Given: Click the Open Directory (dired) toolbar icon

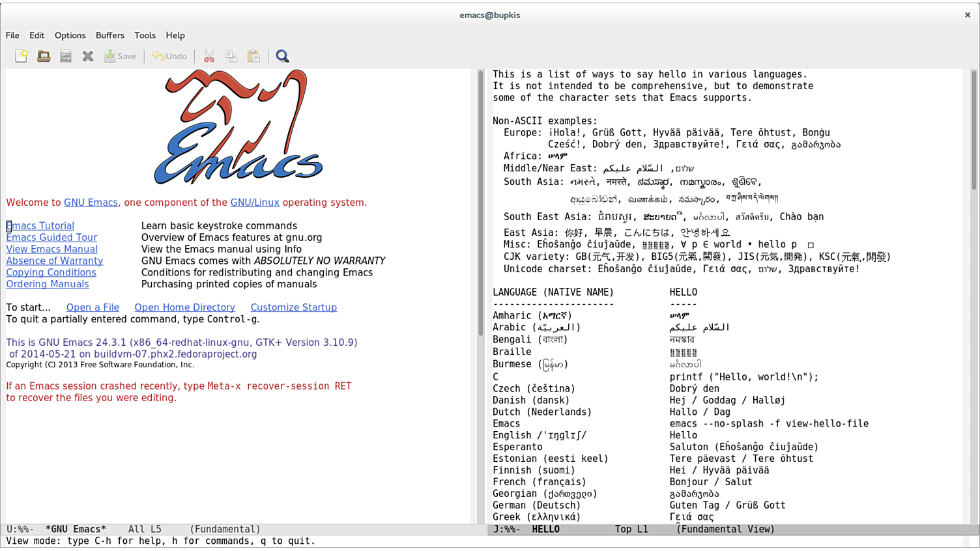Looking at the screenshot, I should [x=66, y=56].
